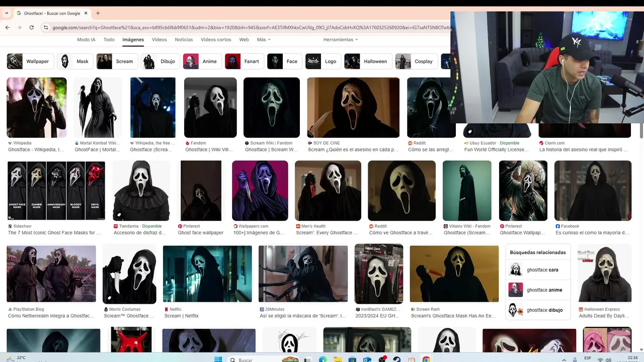
Task: Expand the Más dropdown menu
Action: click(264, 40)
